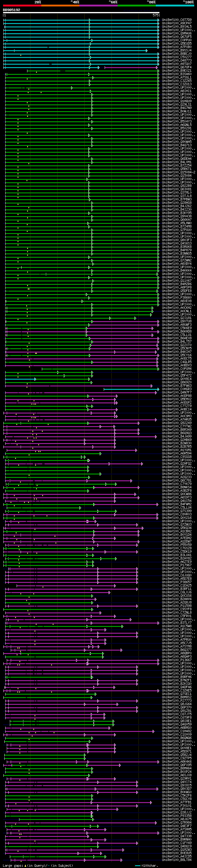Select hit label UniRef100_B7FW63
The width and height of the screenshot is (197, 868).
pos(177,386)
